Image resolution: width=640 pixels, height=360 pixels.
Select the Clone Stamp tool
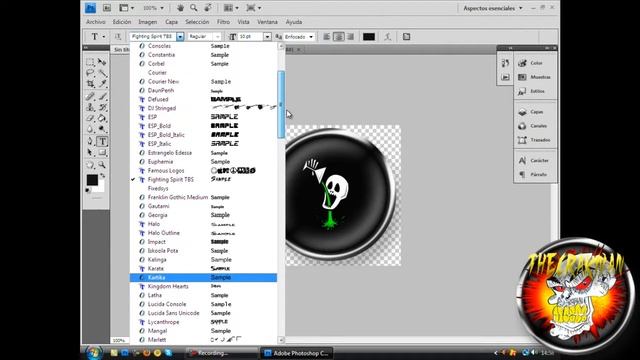coord(90,107)
